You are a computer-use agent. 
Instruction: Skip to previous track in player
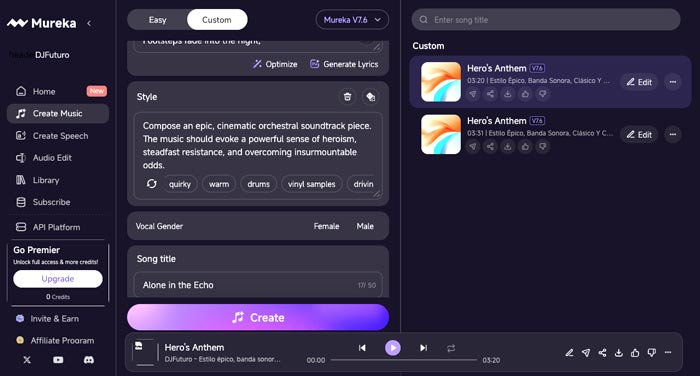[362, 348]
